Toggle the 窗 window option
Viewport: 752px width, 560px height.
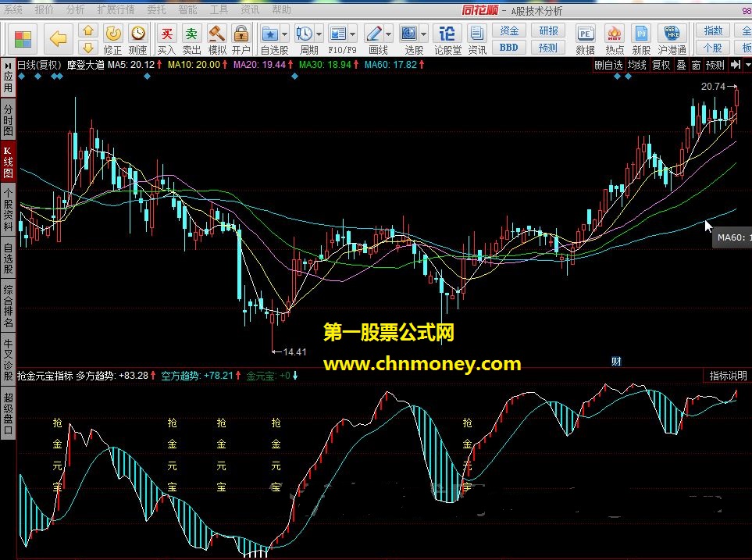coord(696,65)
